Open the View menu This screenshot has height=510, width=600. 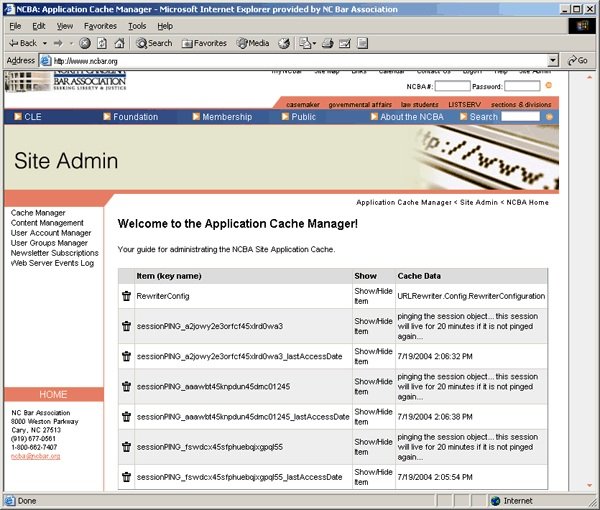(65, 26)
